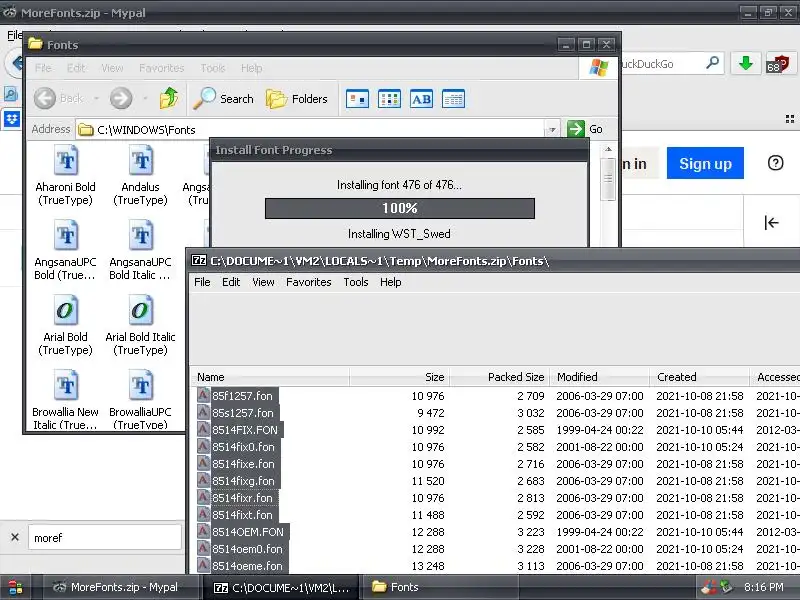Screen dimensions: 800x600
Task: Select 8514OEM.FON in the file list
Action: 248,532
